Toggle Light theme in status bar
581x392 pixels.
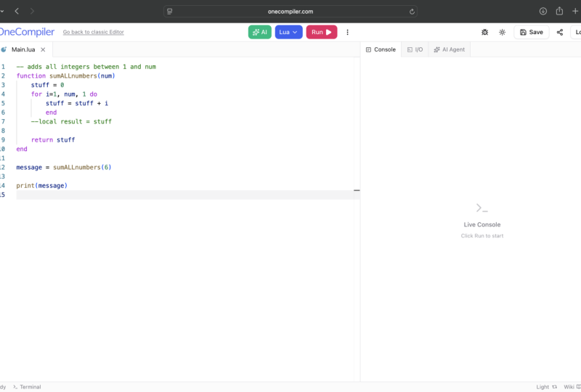pyautogui.click(x=547, y=387)
